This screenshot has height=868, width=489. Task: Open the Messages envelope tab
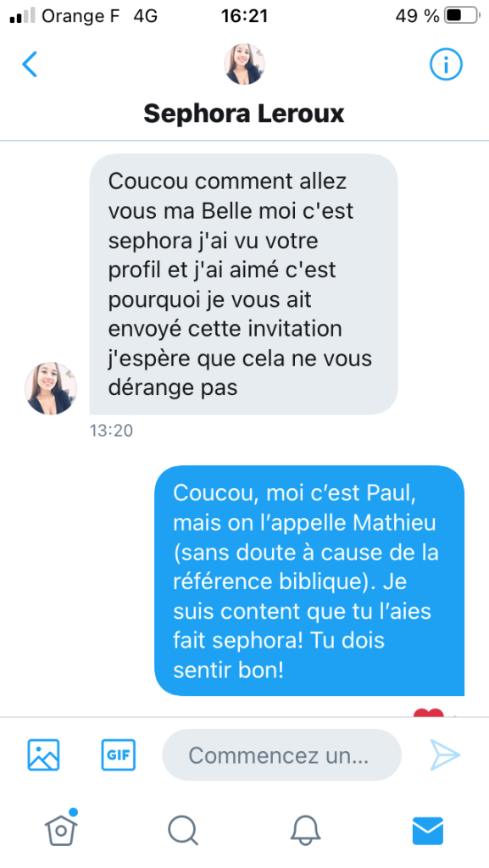[x=428, y=831]
